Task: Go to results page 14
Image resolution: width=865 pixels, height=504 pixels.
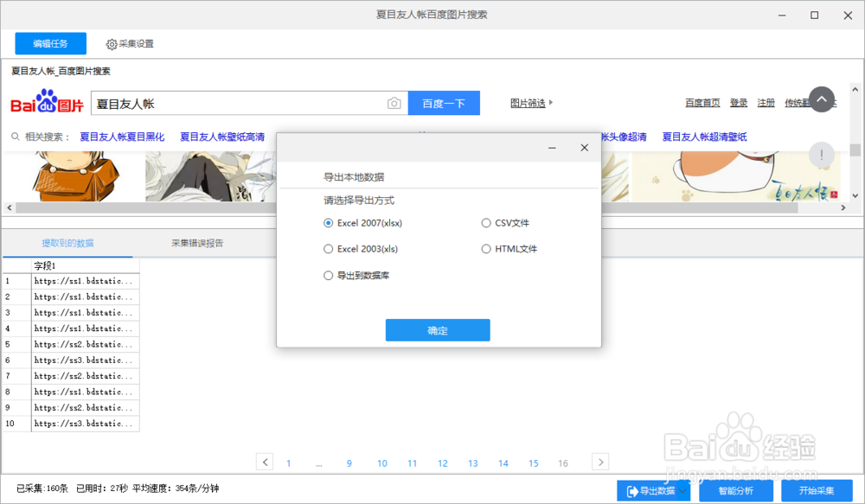Action: pos(503,463)
